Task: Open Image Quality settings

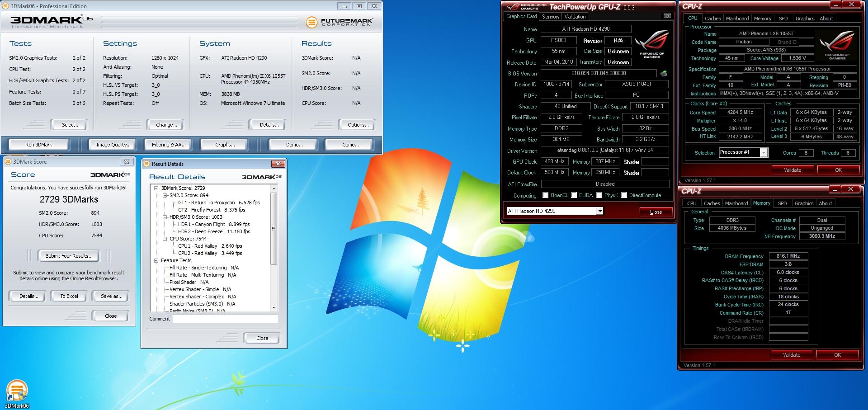Action: 113,145
